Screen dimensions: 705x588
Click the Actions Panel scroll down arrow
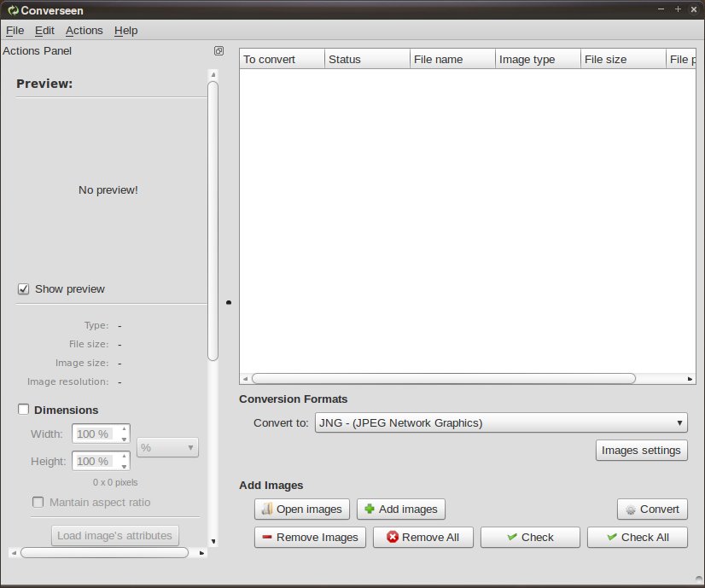[213, 541]
